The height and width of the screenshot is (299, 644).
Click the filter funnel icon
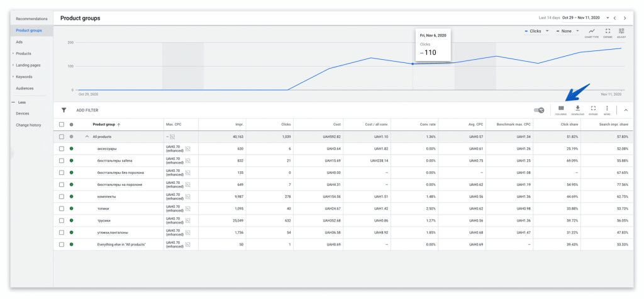pos(64,110)
